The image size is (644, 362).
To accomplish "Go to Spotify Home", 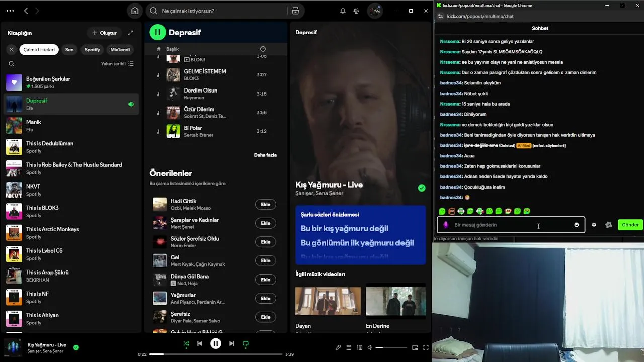I will click(135, 11).
